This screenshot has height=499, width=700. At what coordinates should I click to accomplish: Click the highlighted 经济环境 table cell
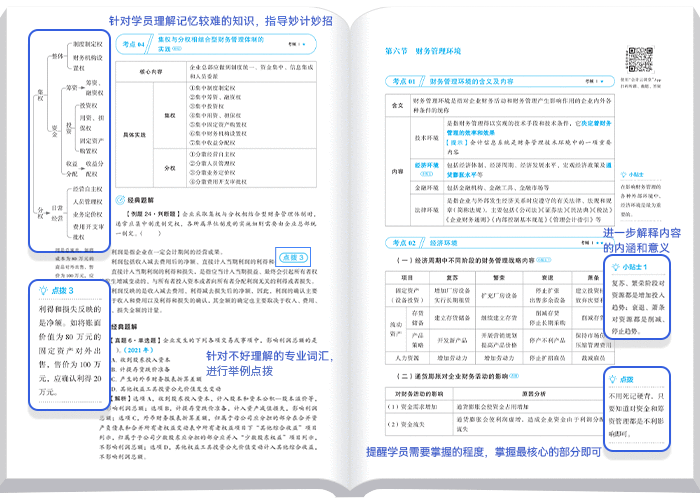[427, 164]
